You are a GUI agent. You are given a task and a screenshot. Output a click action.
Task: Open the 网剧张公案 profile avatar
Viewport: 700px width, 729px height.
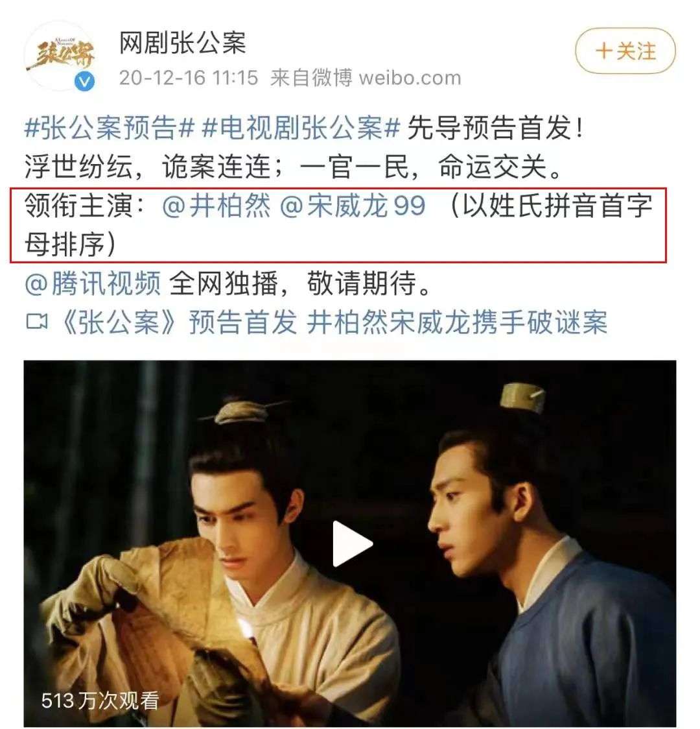pyautogui.click(x=60, y=56)
